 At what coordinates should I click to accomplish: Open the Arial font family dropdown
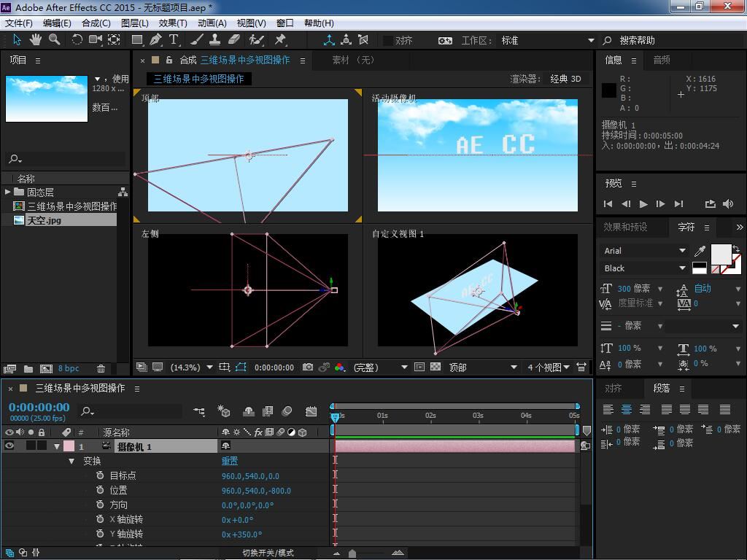[644, 251]
